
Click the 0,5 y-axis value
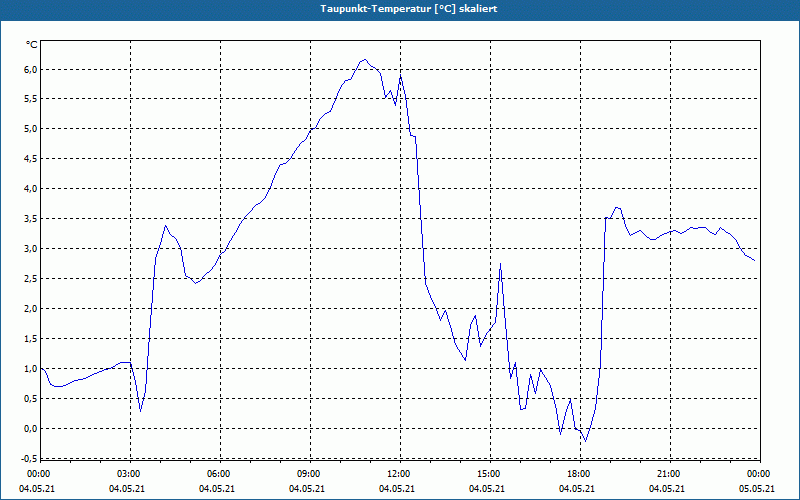[31, 399]
